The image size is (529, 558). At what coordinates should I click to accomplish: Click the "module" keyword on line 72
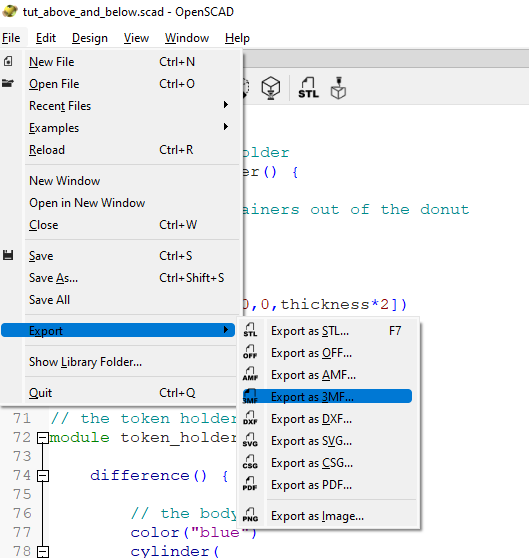[x=79, y=437]
